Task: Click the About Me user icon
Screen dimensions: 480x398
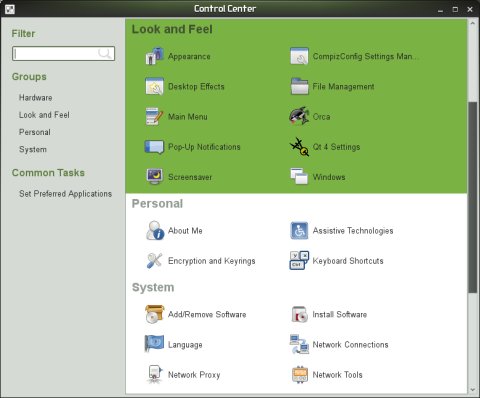Action: tap(155, 230)
